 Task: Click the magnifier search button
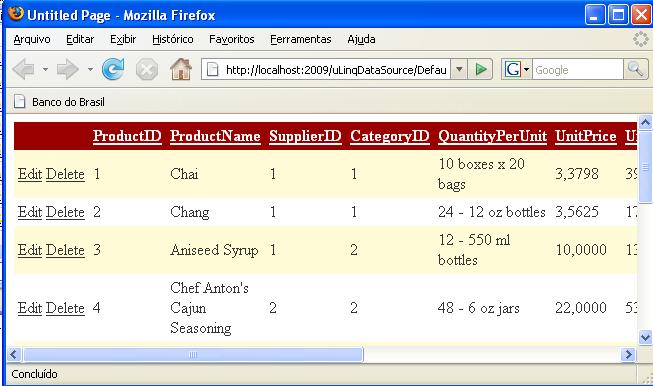pyautogui.click(x=635, y=69)
